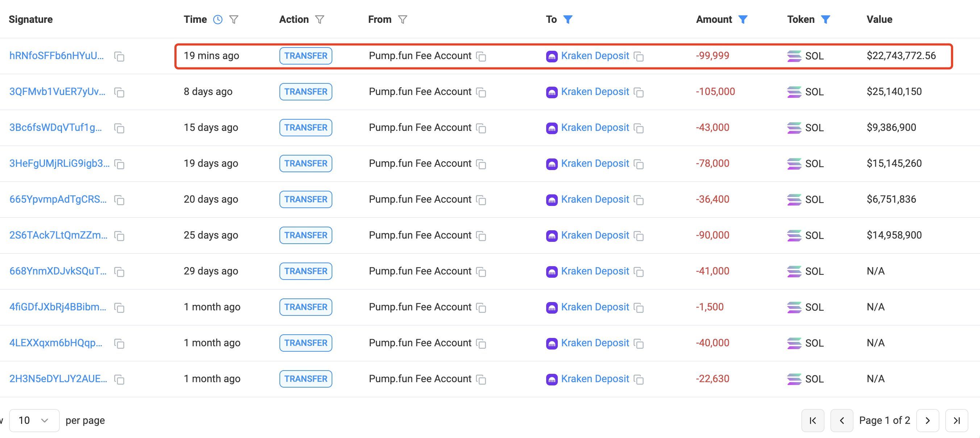980x438 pixels.
Task: Open the Time column filter funnel
Action: (x=234, y=20)
